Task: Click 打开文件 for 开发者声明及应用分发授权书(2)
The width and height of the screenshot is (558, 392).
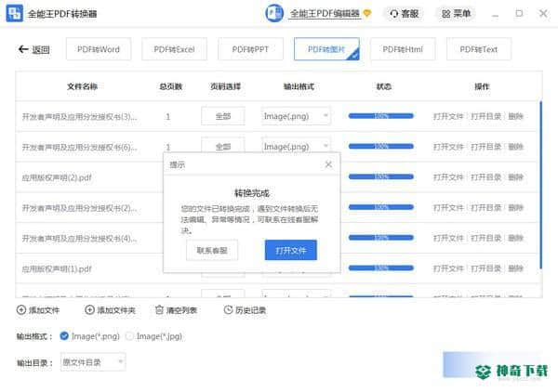Action: [x=448, y=207]
